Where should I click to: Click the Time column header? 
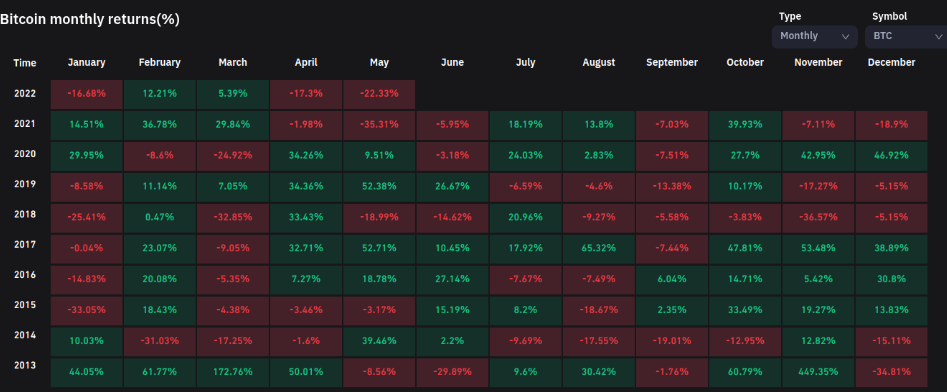click(x=25, y=63)
